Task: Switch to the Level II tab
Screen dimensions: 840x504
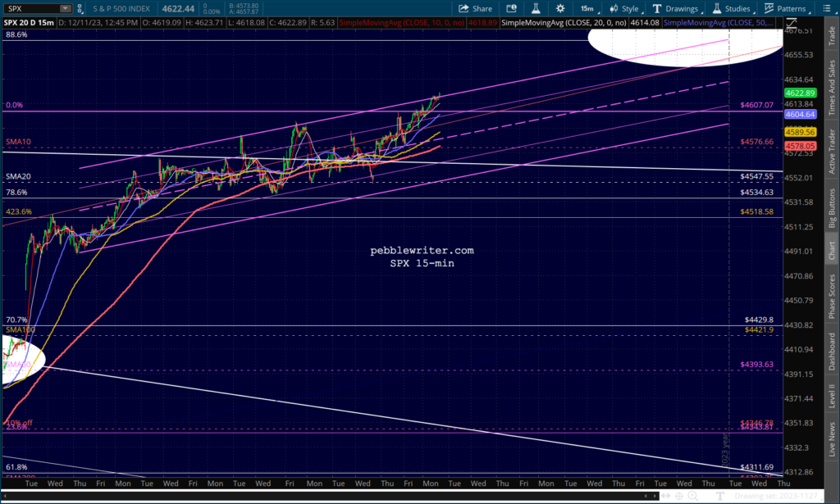Action: tap(832, 397)
